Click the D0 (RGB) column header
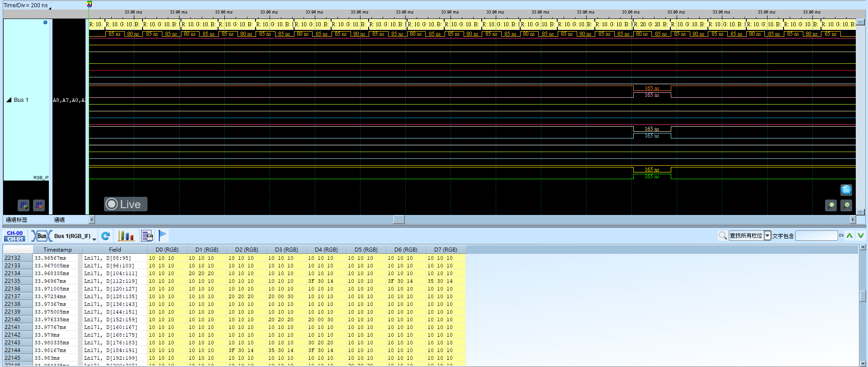 [x=167, y=249]
